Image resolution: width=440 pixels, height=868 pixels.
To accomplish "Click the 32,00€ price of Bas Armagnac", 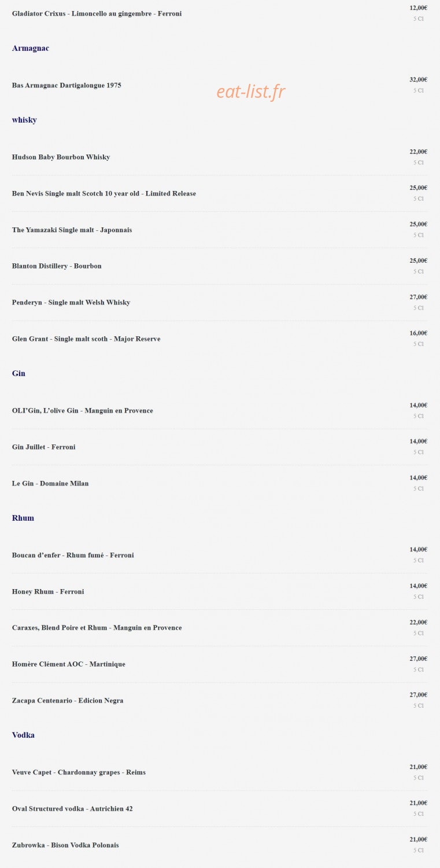I will tap(419, 80).
